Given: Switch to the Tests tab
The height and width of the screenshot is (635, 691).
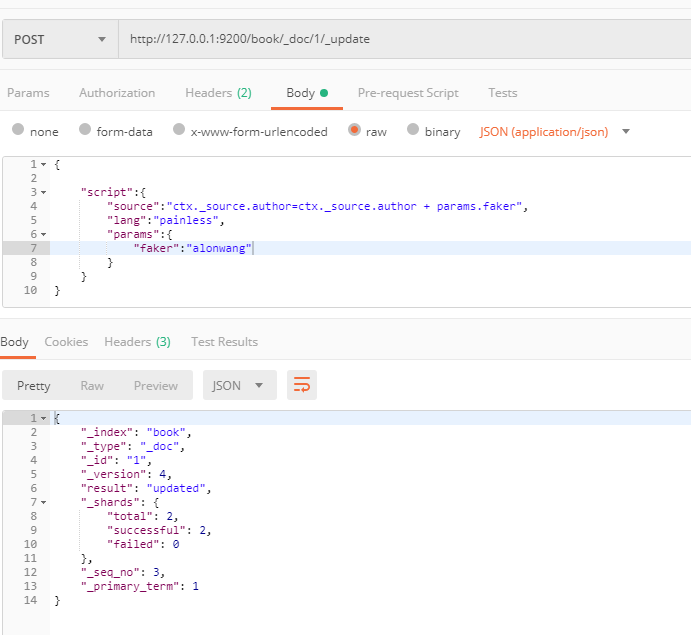Looking at the screenshot, I should click(x=503, y=93).
